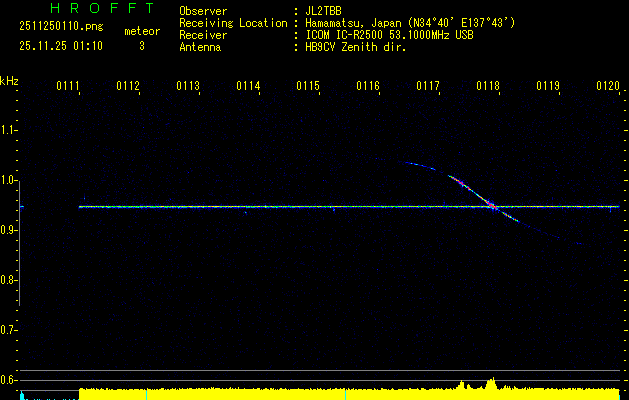This screenshot has width=629, height=400.
Task: Click the 0118 time marker
Action: point(488,87)
